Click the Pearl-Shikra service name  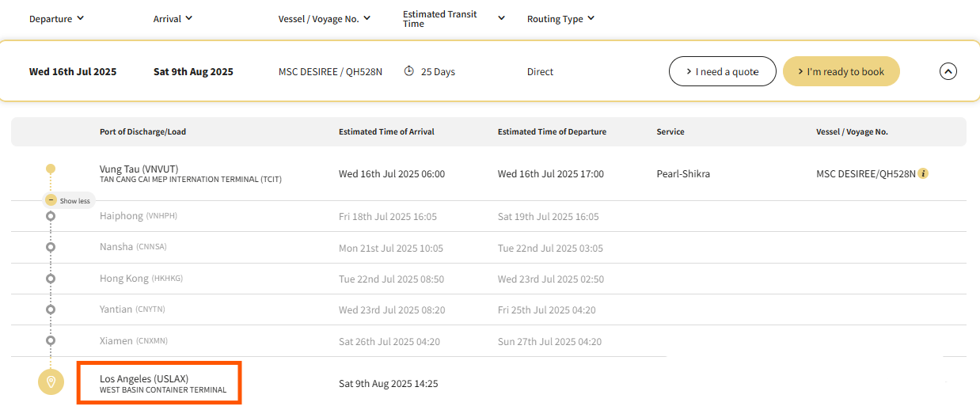click(x=683, y=173)
